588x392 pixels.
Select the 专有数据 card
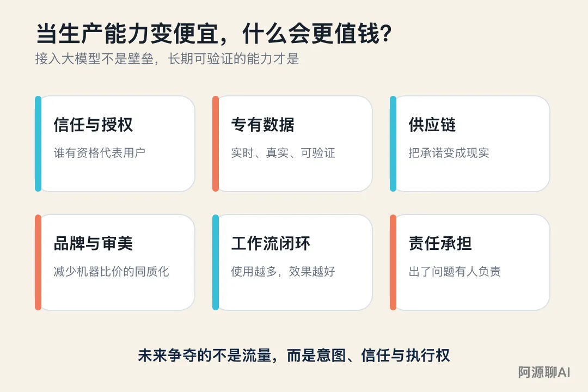(x=292, y=144)
